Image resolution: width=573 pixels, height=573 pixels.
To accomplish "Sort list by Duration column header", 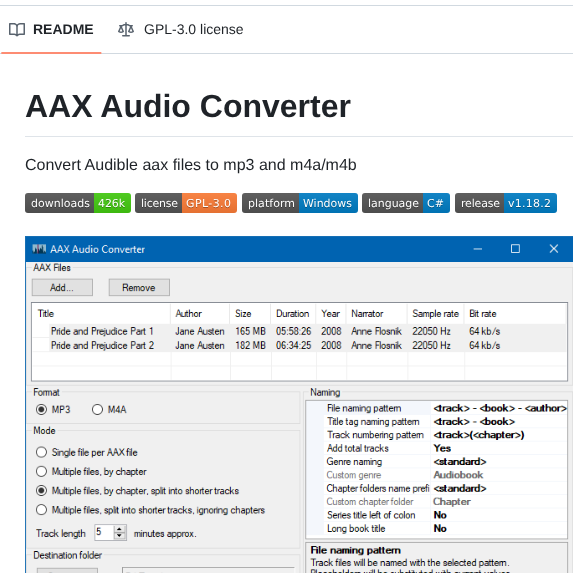I will tap(294, 314).
